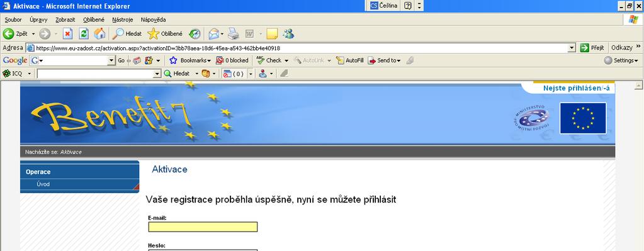
Task: Open Oblíbené star favorites button
Action: click(x=165, y=33)
